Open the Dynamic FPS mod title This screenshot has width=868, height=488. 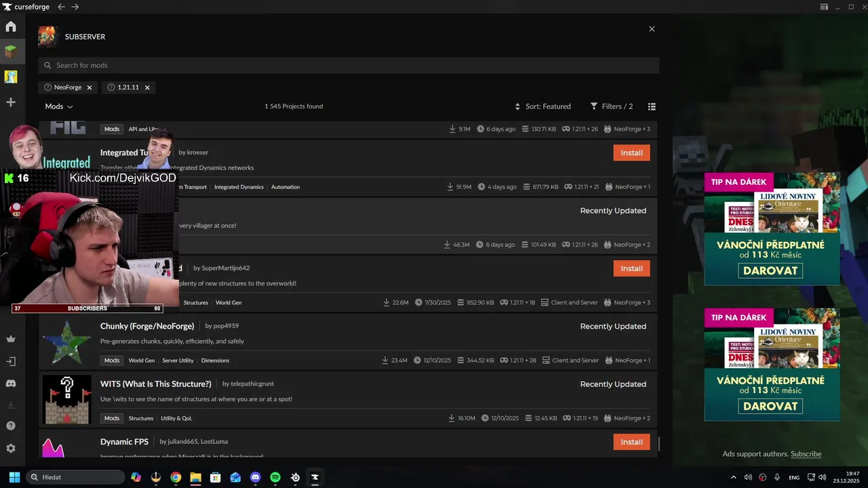[124, 442]
